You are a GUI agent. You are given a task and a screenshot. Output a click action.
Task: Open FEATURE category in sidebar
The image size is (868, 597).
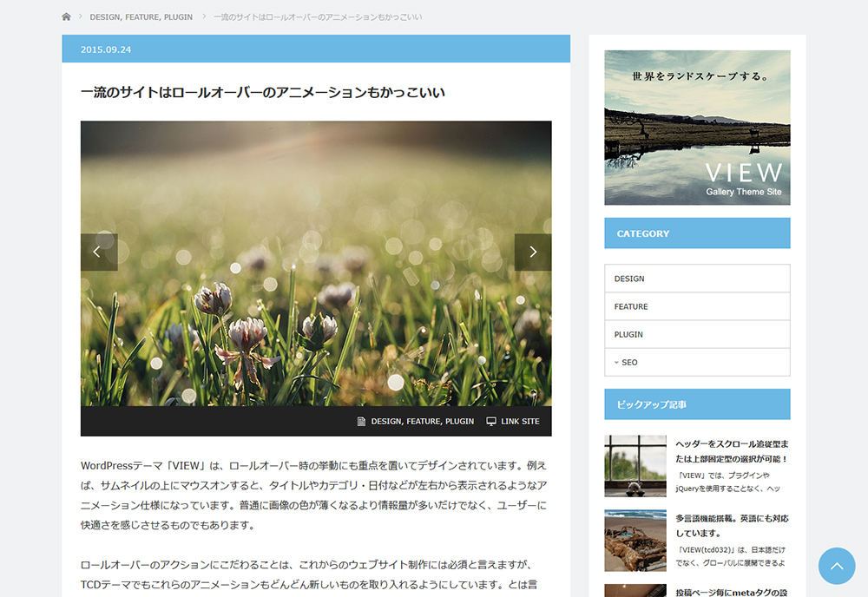[697, 306]
